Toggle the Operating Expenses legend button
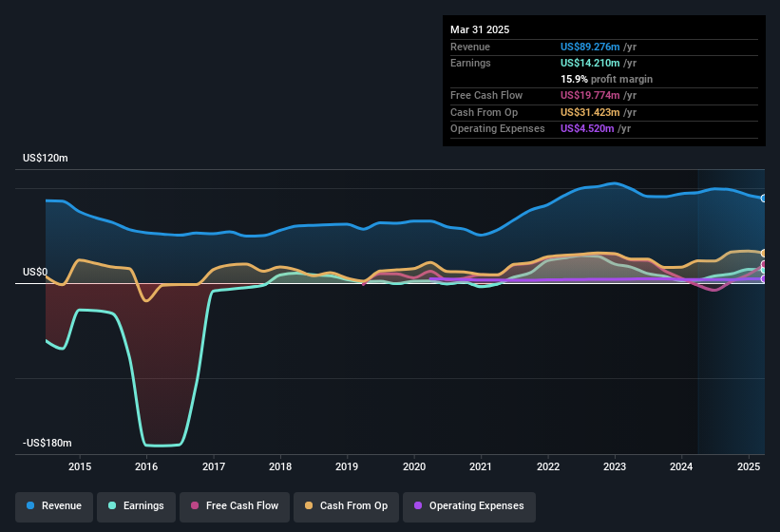Viewport: 780px width, 532px height. pyautogui.click(x=469, y=506)
